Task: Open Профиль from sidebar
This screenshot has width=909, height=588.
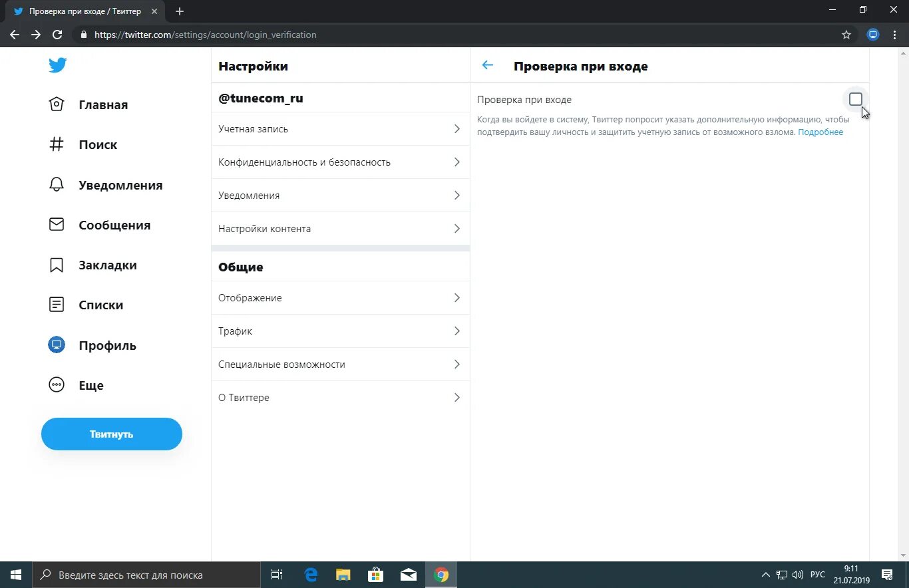Action: pyautogui.click(x=107, y=345)
